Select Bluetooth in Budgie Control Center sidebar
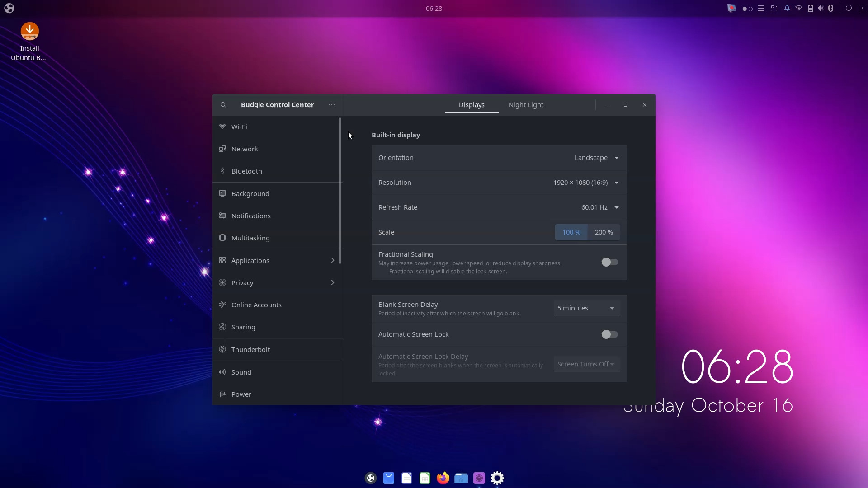The image size is (868, 488). pos(246,171)
